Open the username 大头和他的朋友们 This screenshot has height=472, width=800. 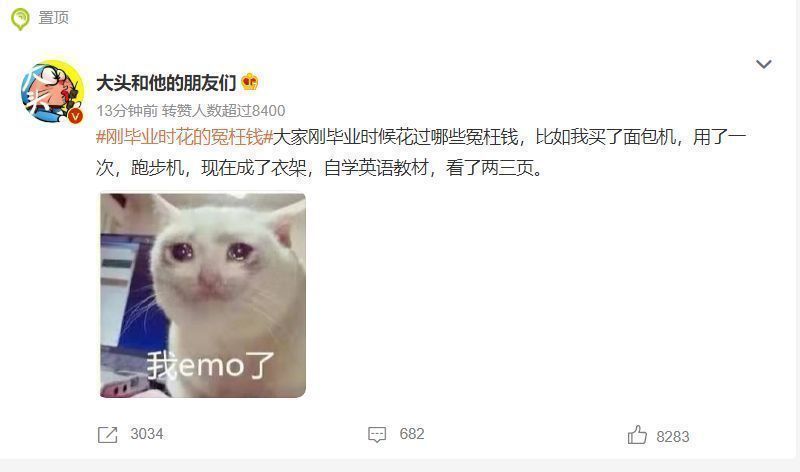(x=166, y=83)
